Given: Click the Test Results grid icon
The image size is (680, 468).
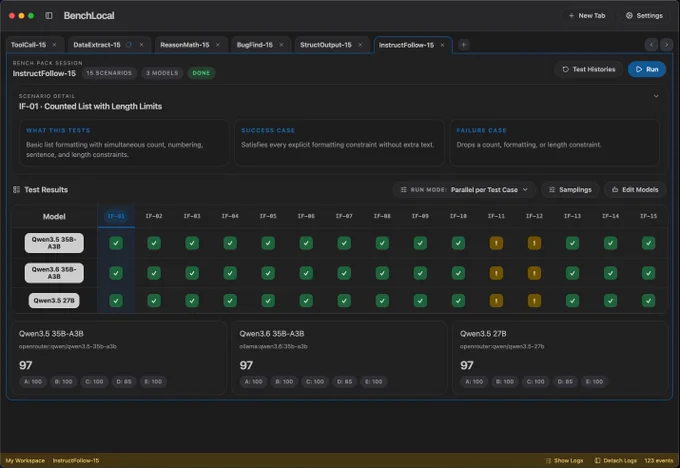Looking at the screenshot, I should click(x=16, y=190).
